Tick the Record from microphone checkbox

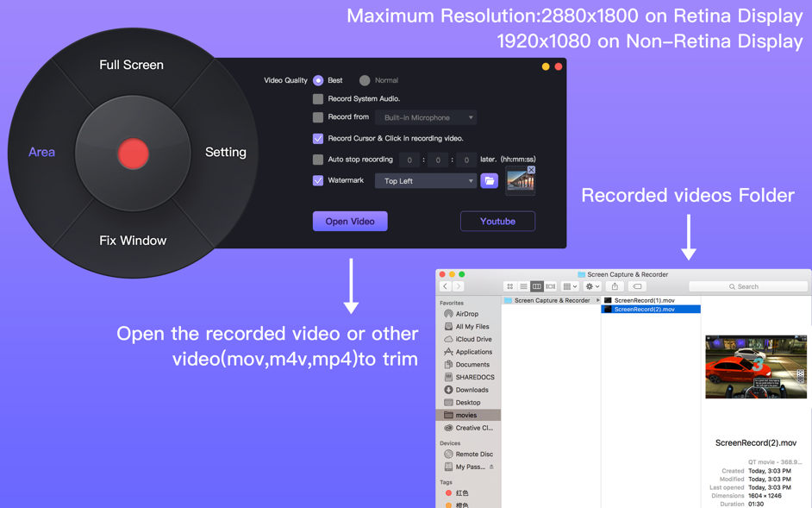pos(318,117)
